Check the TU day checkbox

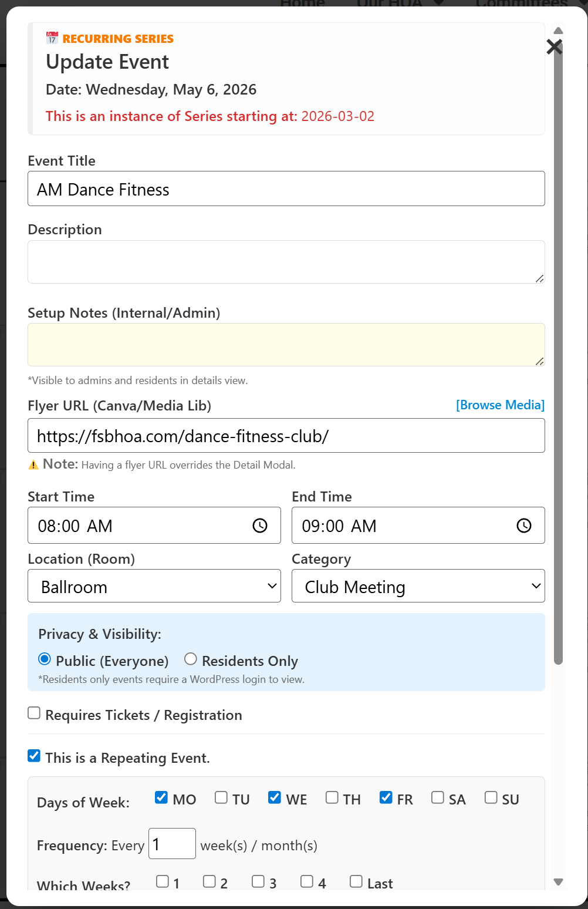coord(221,797)
